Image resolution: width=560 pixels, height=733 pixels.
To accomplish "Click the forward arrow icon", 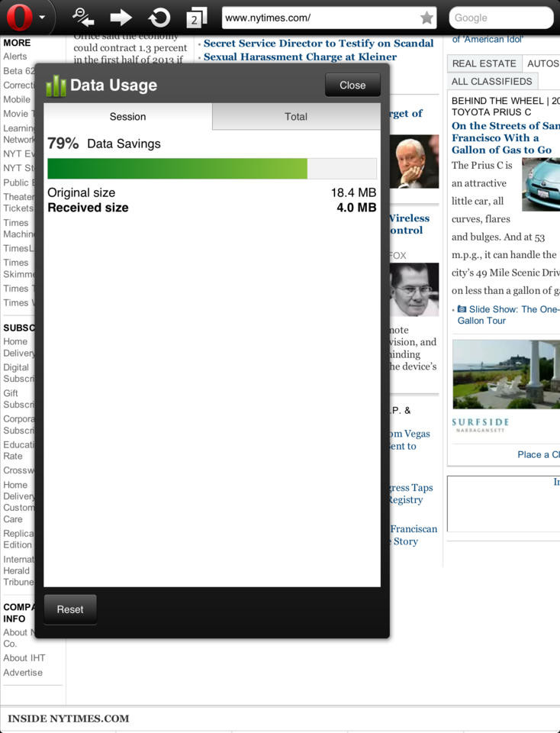I will pos(121,18).
